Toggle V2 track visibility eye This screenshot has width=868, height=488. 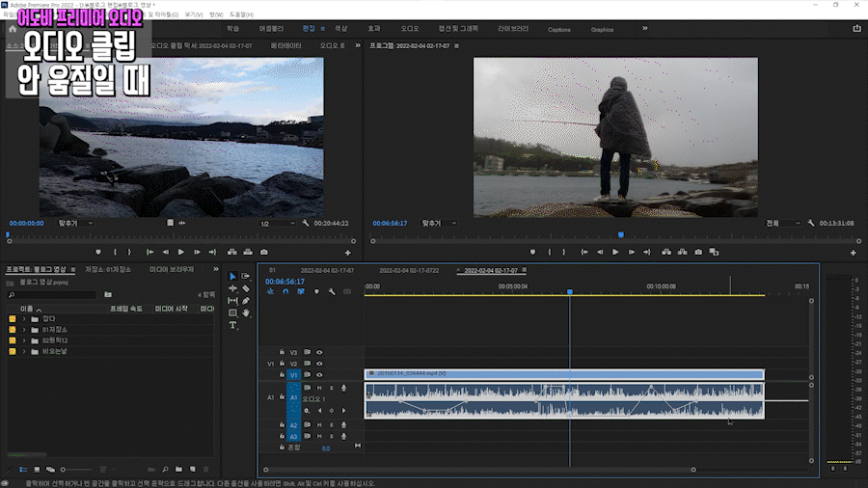tap(319, 364)
